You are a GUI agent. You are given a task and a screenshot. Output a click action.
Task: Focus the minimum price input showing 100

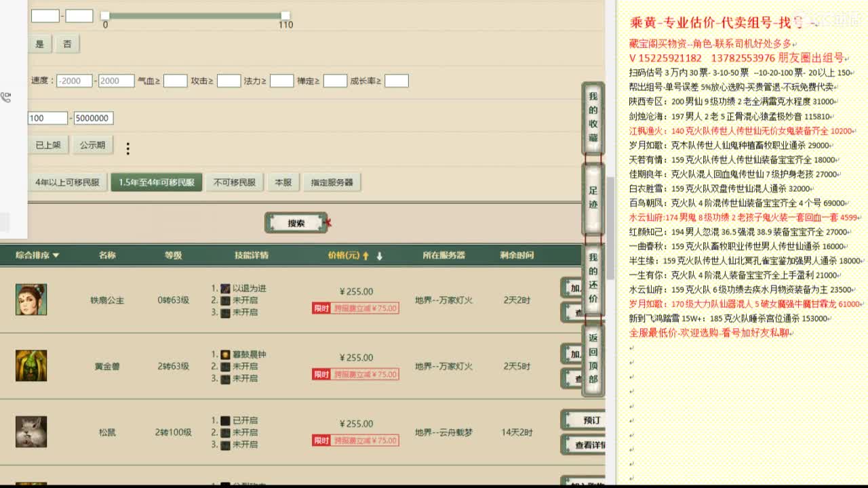tap(47, 118)
